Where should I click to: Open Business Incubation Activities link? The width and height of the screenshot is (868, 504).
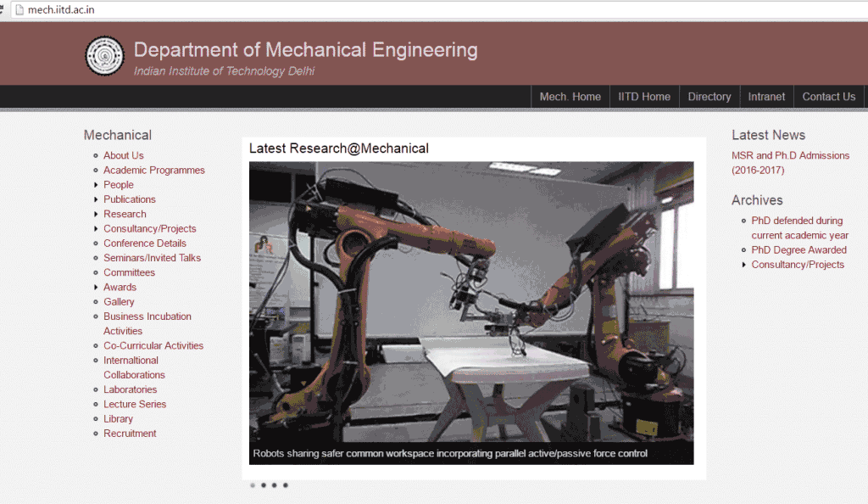pos(147,323)
